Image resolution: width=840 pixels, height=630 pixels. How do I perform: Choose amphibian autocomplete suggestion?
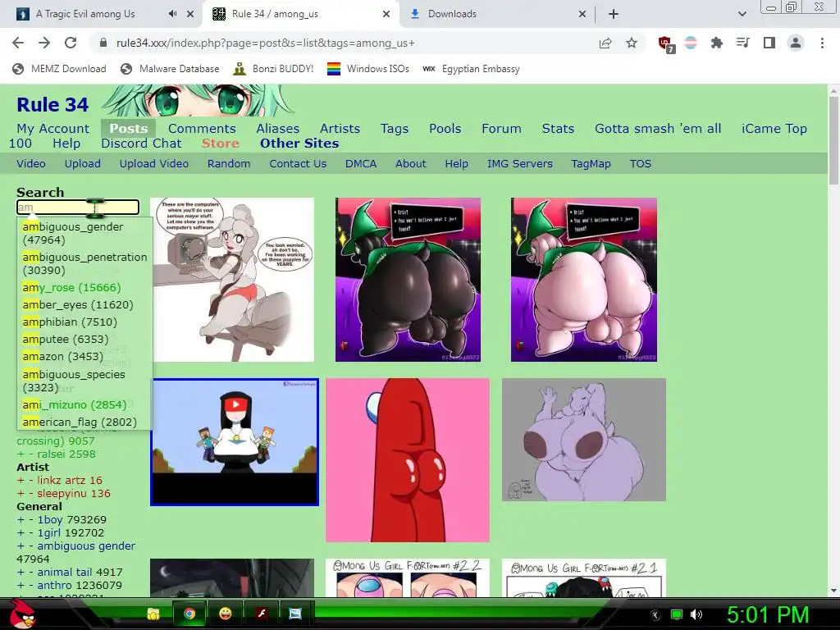tap(84, 322)
